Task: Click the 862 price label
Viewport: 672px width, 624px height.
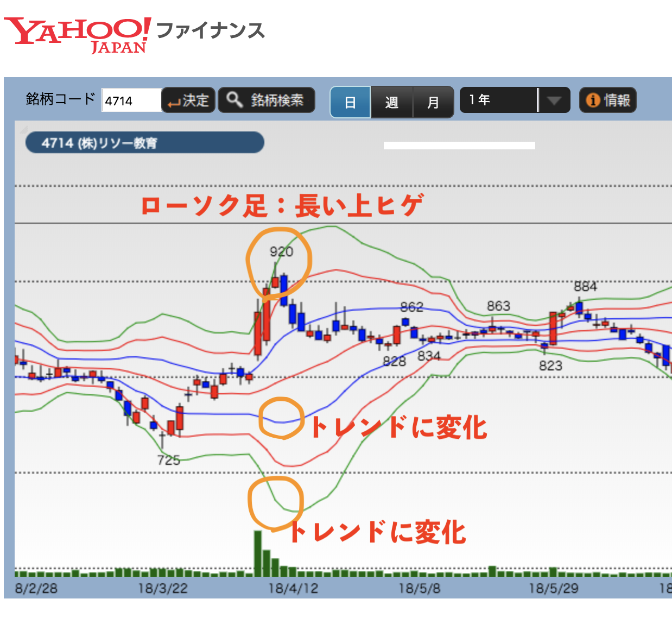Action: (411, 307)
